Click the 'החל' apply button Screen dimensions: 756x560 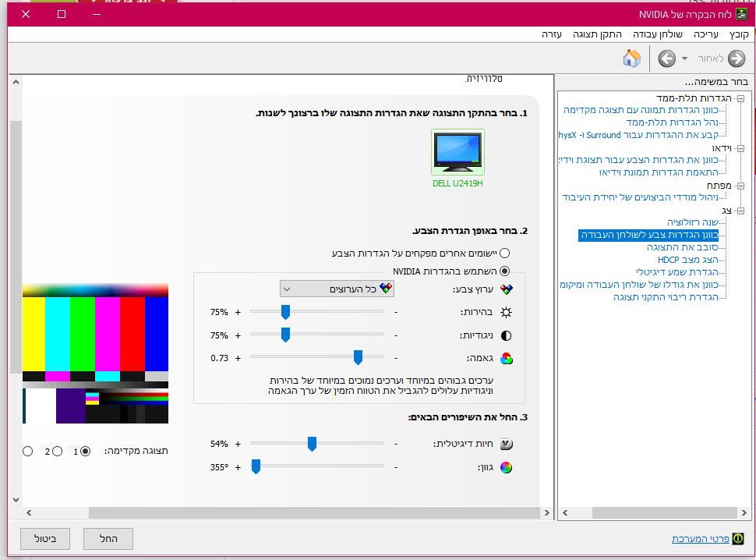108,539
